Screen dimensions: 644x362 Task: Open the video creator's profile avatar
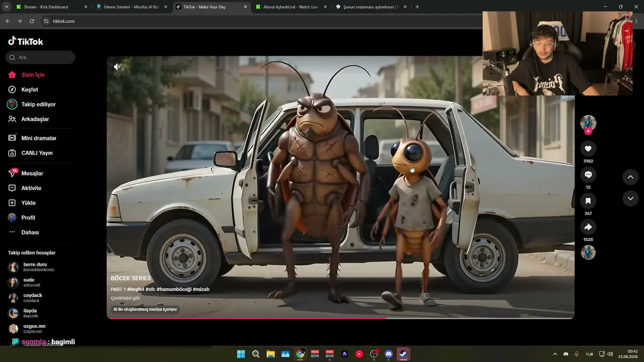(x=588, y=122)
